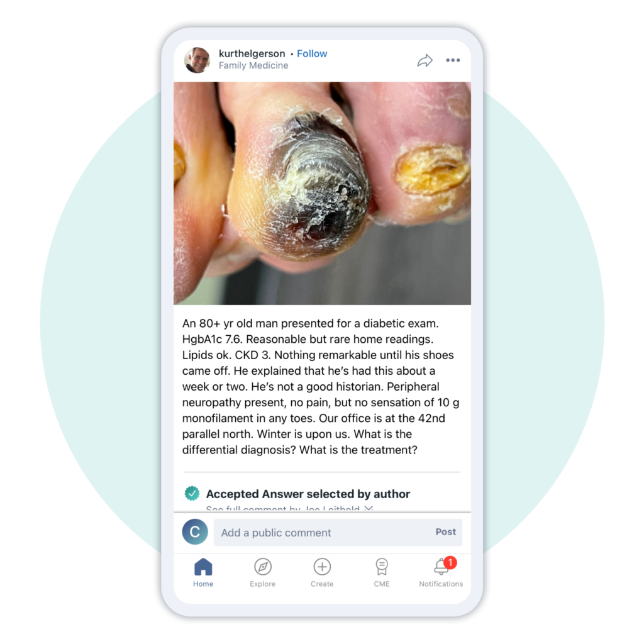Open kurthelgerson's profile picture
The width and height of the screenshot is (644, 644).
(x=197, y=60)
